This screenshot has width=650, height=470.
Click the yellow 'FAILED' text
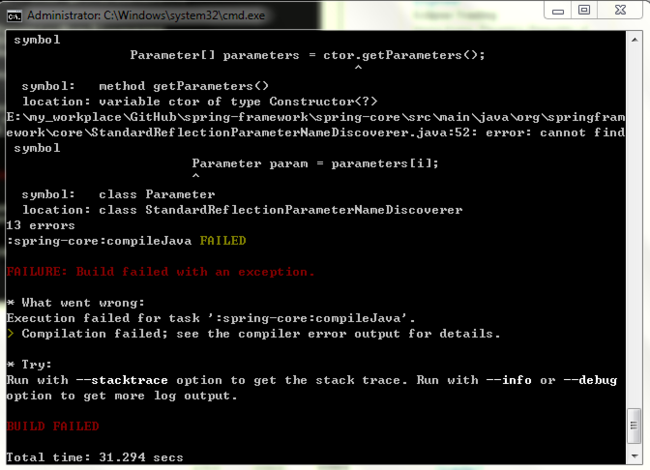223,241
